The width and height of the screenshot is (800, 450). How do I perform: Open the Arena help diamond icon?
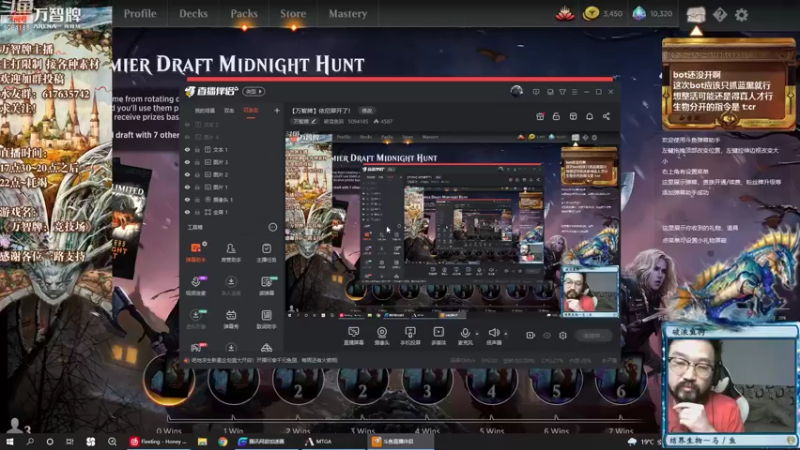coord(719,14)
